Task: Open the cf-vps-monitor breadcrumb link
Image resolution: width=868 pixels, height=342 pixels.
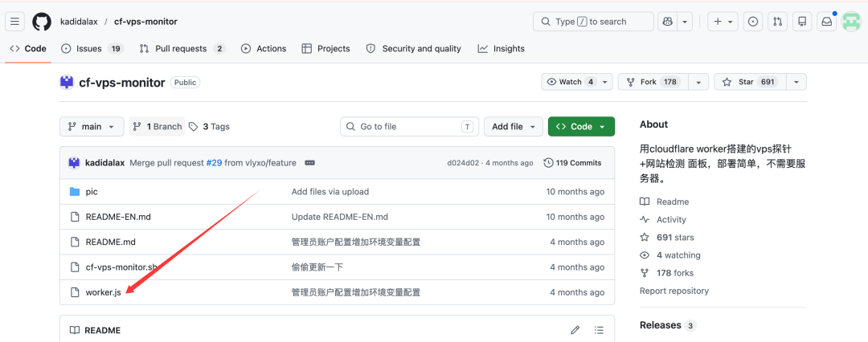Action: tap(145, 22)
